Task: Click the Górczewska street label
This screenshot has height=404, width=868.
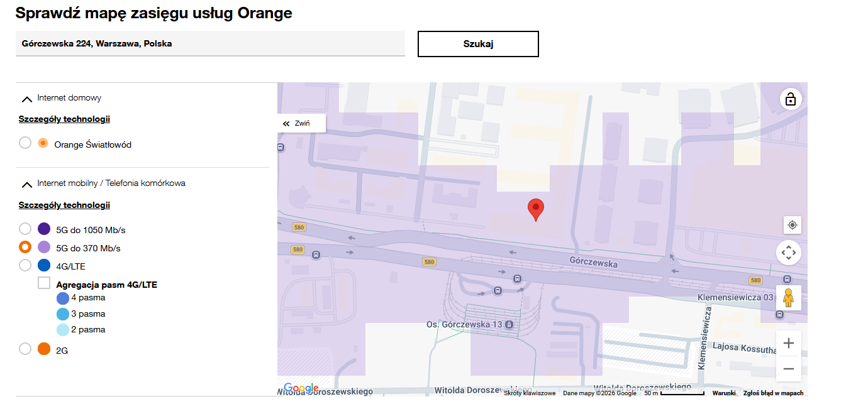Action: pyautogui.click(x=593, y=262)
